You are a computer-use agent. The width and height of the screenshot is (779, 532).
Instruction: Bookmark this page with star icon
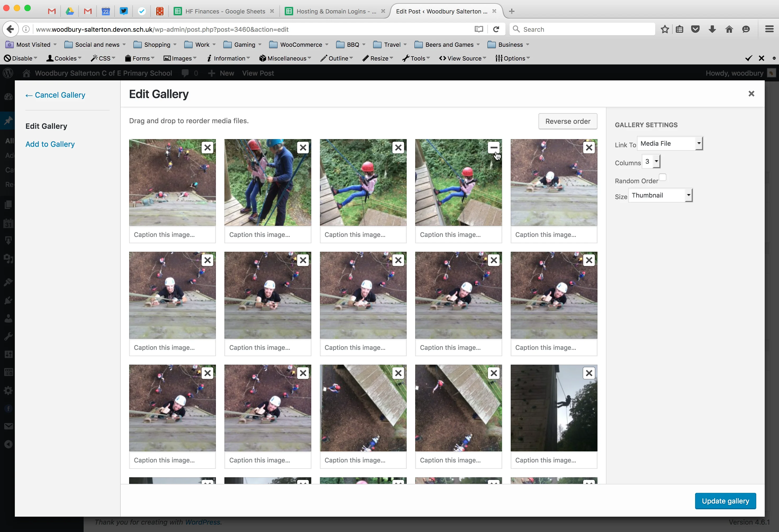coord(665,29)
